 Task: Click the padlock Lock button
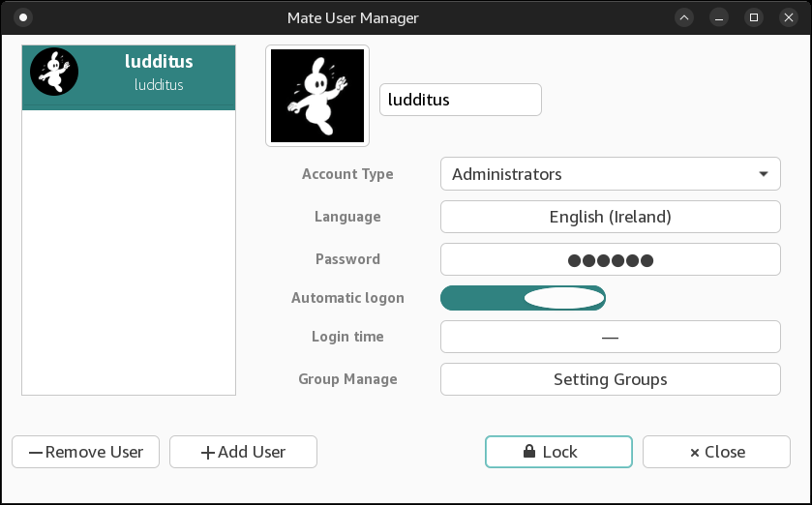(558, 452)
